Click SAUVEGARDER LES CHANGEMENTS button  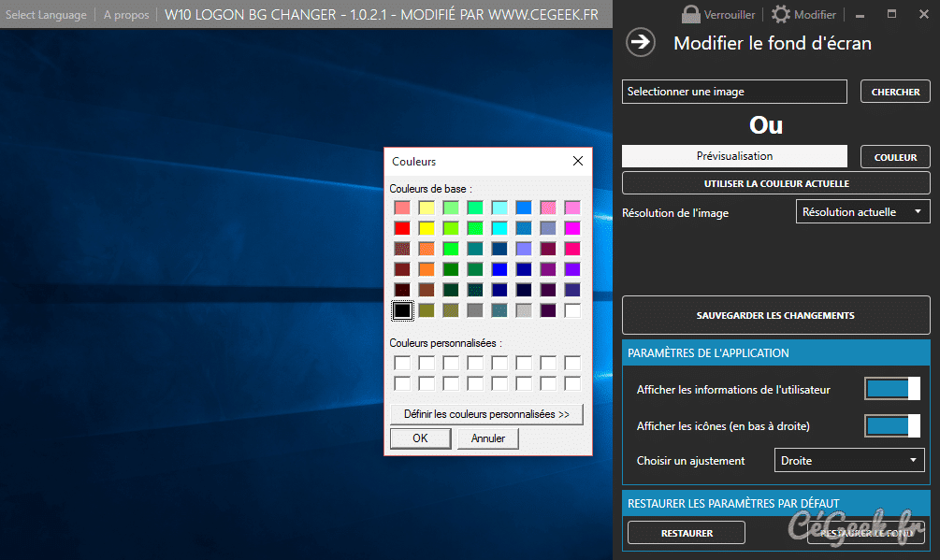[x=775, y=316]
